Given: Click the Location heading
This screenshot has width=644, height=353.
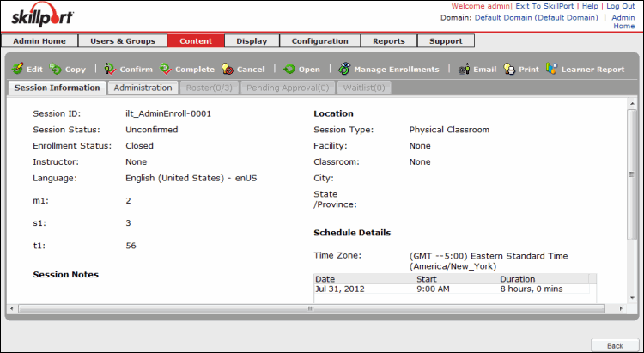Looking at the screenshot, I should (x=333, y=113).
